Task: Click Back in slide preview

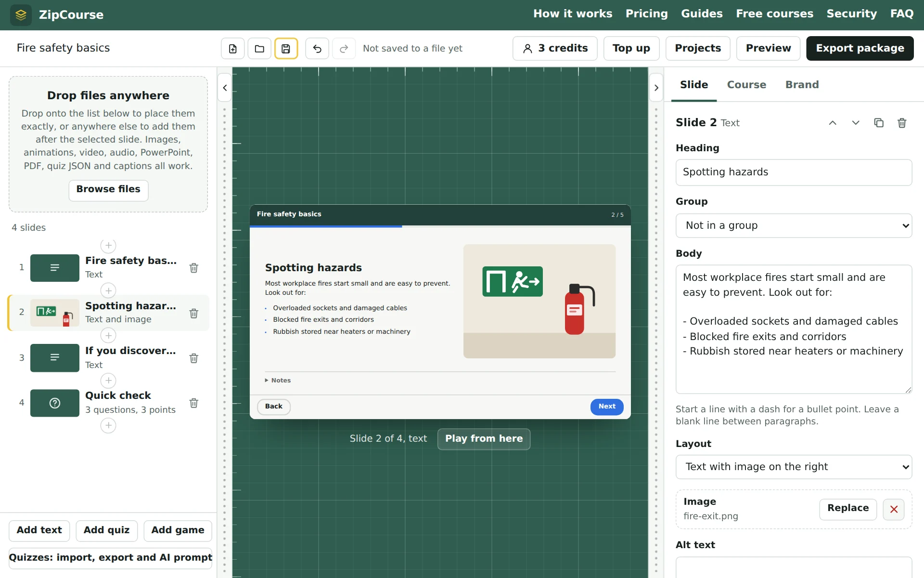Action: click(x=273, y=407)
